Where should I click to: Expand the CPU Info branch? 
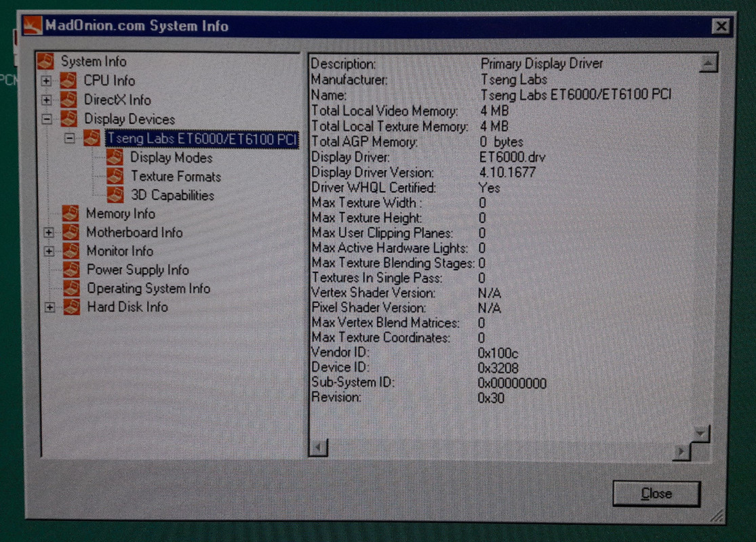click(46, 81)
